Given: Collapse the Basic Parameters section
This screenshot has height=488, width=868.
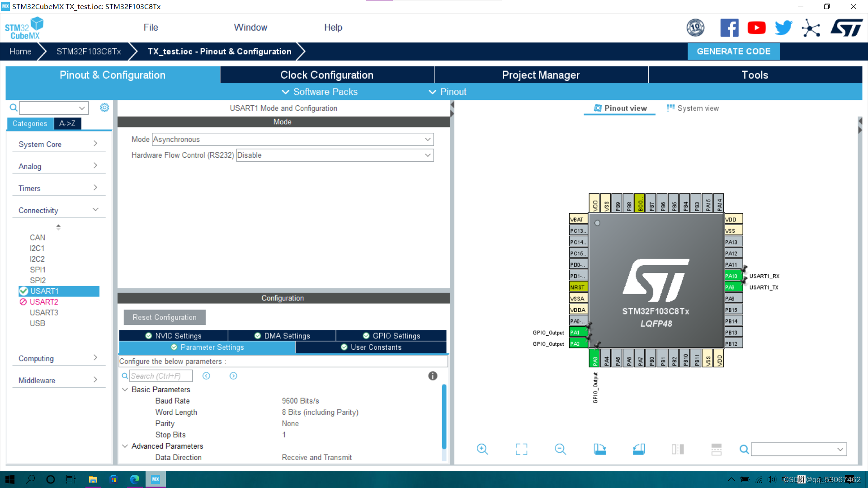Looking at the screenshot, I should (x=125, y=389).
